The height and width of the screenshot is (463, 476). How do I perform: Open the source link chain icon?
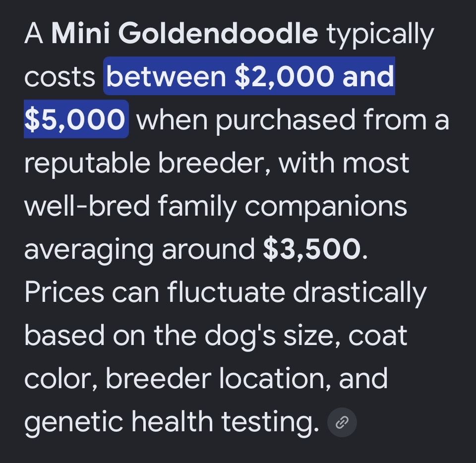(x=342, y=422)
